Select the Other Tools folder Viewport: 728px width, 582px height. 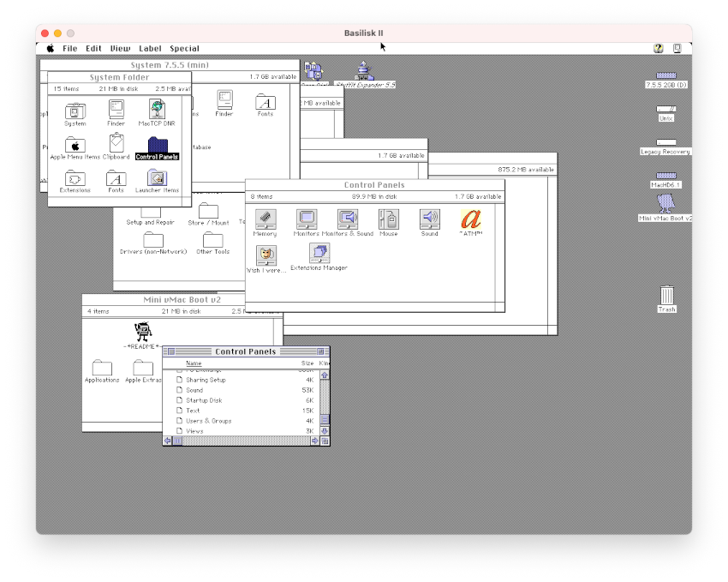click(x=213, y=240)
